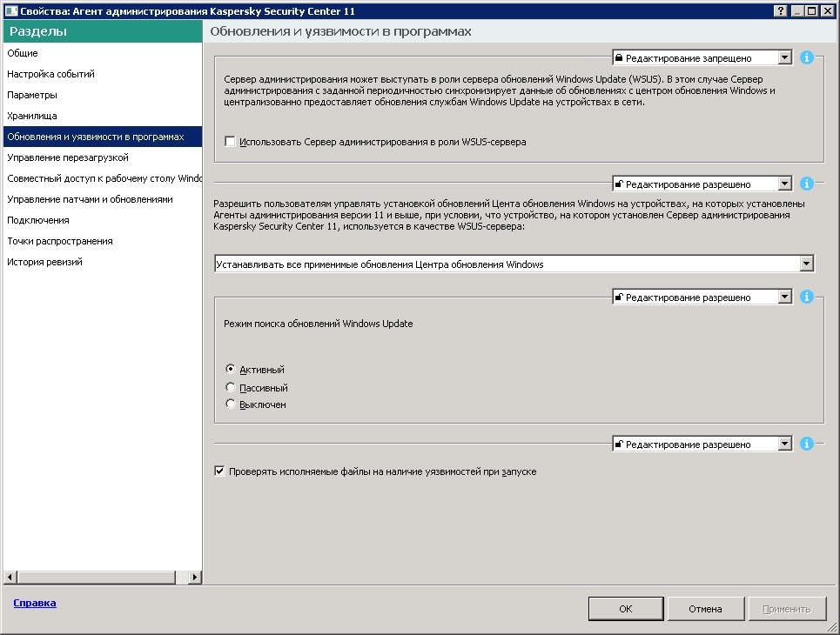840x635 pixels.
Task: Click sidebar horizontal scrollbar right arrow
Action: (x=195, y=578)
